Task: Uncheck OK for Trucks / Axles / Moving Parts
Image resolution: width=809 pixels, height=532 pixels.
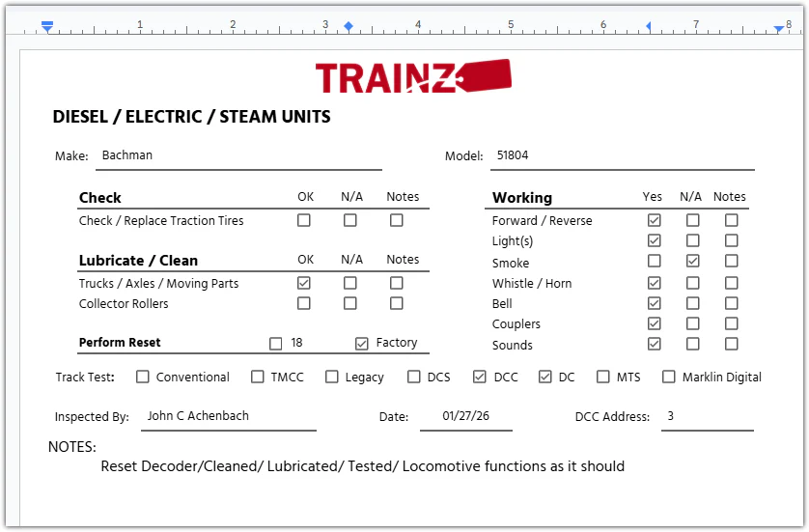Action: point(304,283)
